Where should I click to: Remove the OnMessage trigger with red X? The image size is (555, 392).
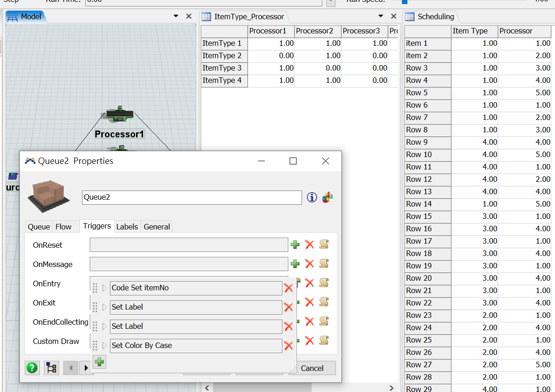[309, 264]
